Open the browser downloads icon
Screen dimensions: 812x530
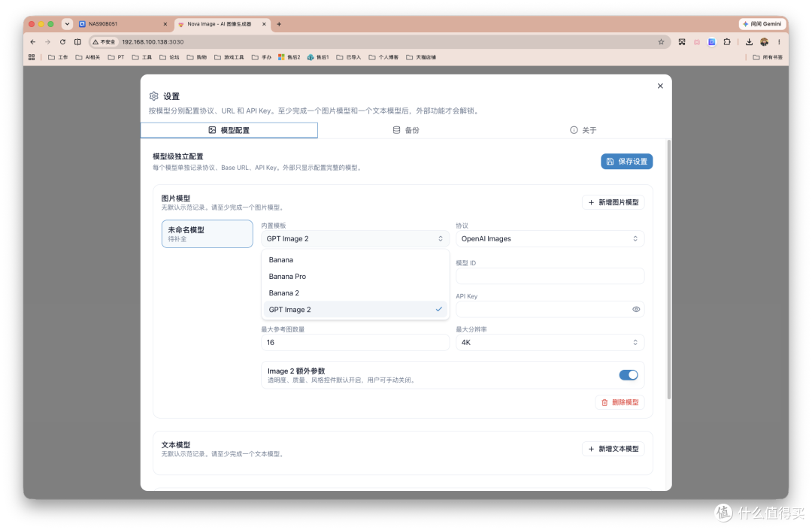point(749,42)
